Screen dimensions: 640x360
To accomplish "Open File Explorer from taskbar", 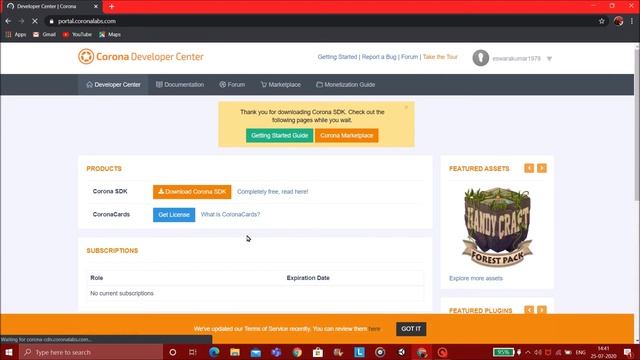I will 235,352.
